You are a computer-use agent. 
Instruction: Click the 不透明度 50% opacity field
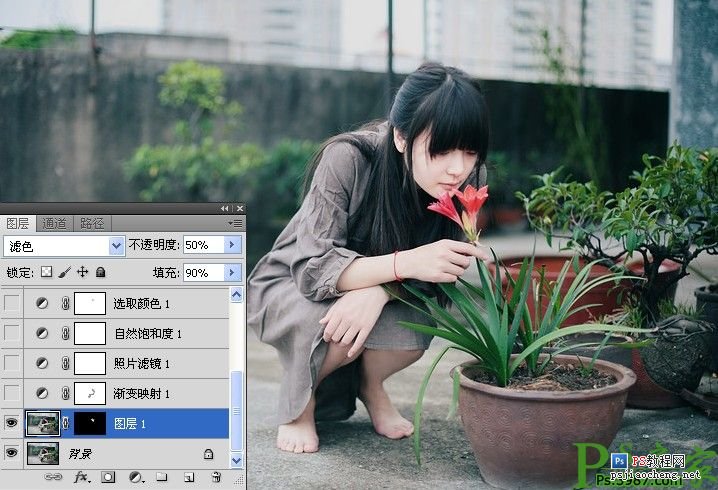click(x=203, y=245)
